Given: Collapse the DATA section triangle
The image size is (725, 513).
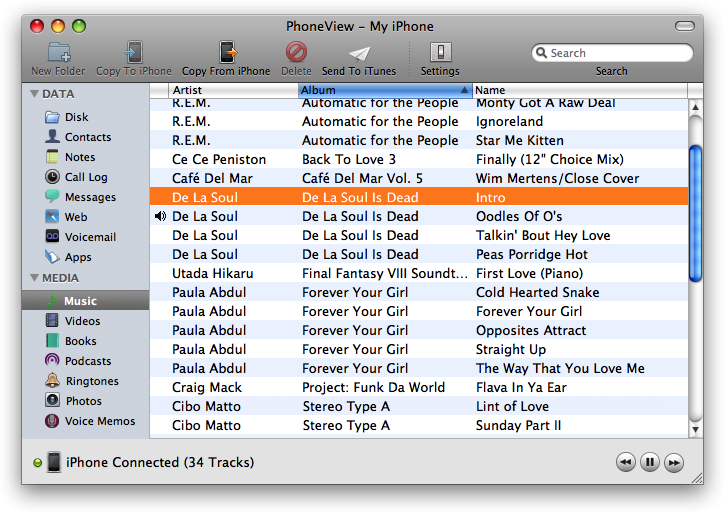Looking at the screenshot, I should coord(34,93).
